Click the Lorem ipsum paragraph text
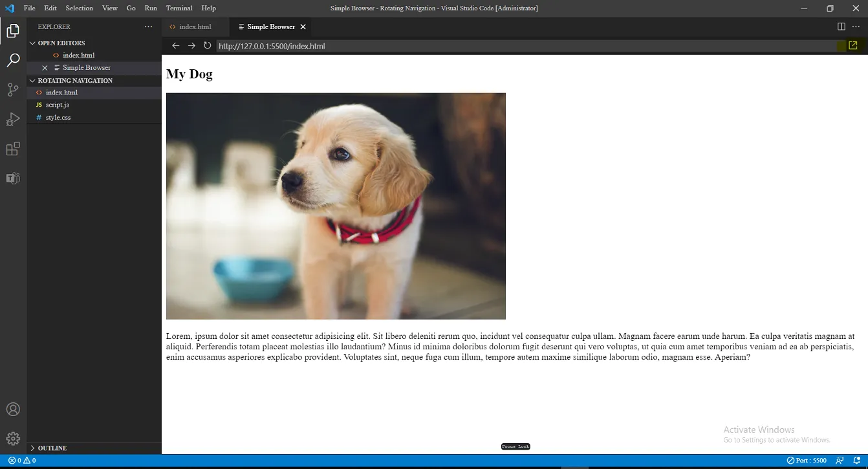Image resolution: width=868 pixels, height=469 pixels. [511, 347]
